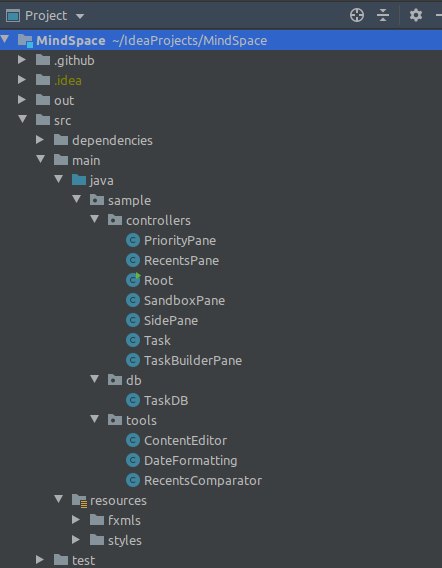This screenshot has height=568, width=442.
Task: Click the java source root folder icon
Action: (x=79, y=180)
